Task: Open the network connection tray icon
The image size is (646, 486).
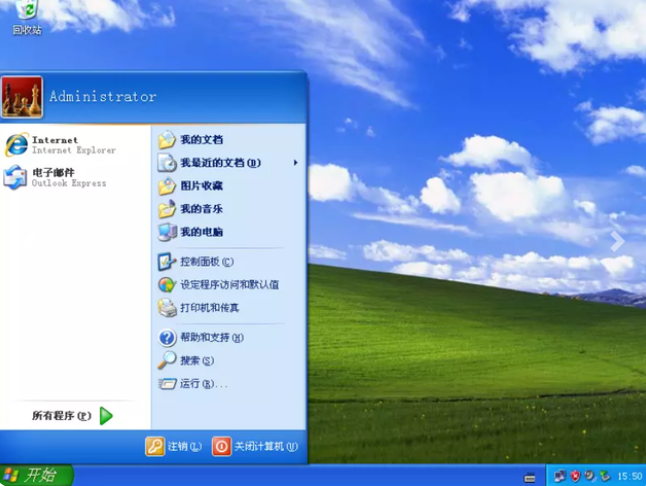Action: point(560,476)
